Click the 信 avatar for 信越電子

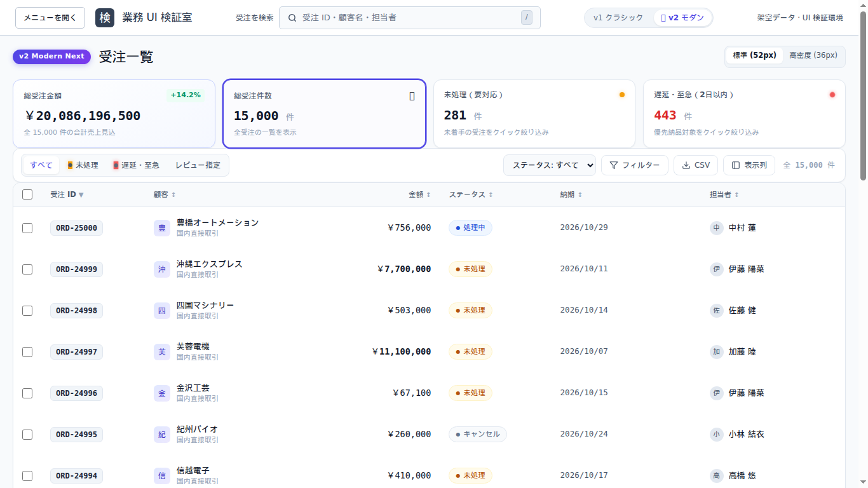(x=162, y=476)
